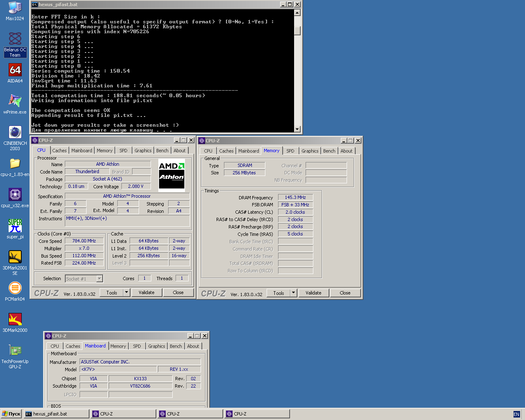Launch CINEBENCH 2003 desktop icon
The width and height of the screenshot is (525, 420).
point(15,138)
